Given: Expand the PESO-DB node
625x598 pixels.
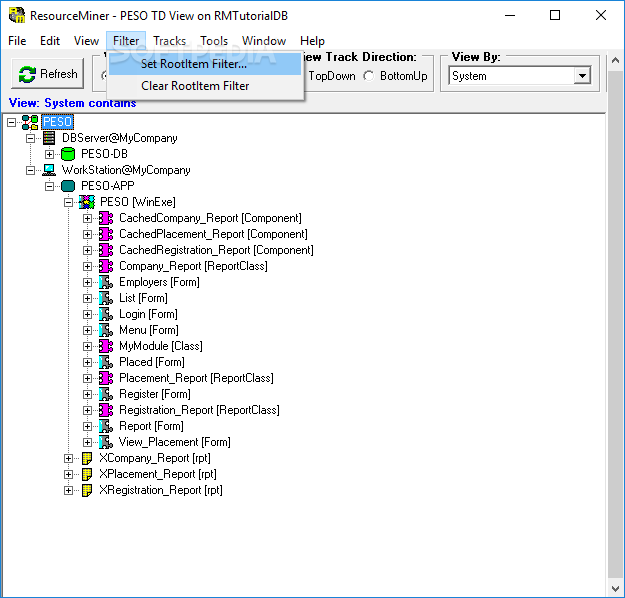Looking at the screenshot, I should point(49,154).
